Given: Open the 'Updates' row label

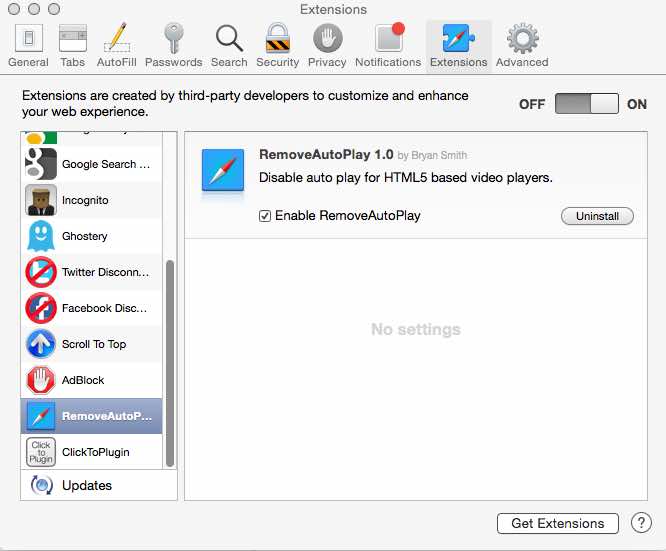Looking at the screenshot, I should click(87, 485).
